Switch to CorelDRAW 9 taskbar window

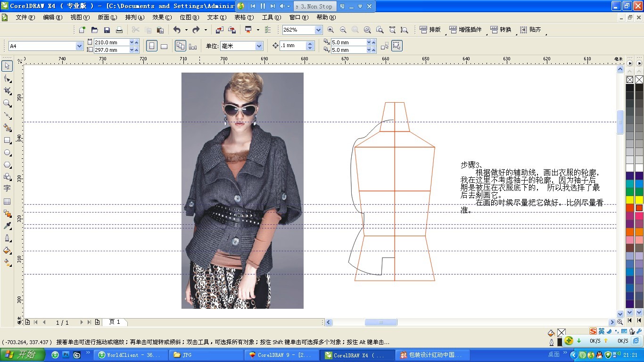pos(281,355)
